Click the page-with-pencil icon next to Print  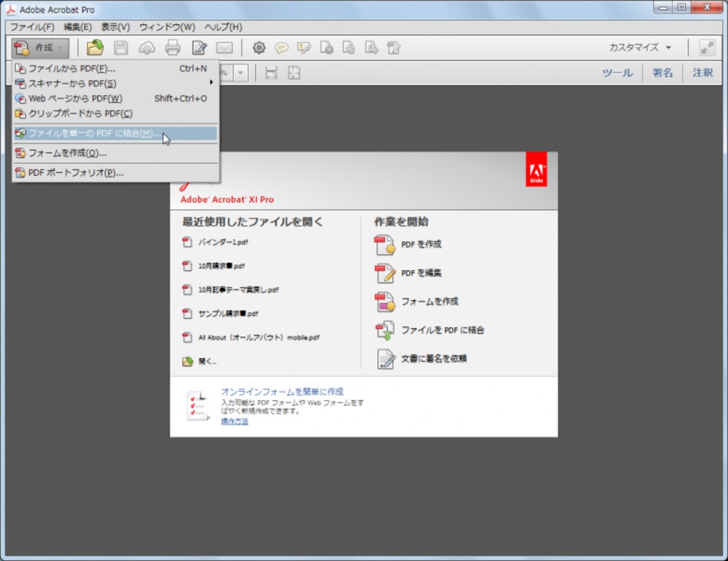[x=200, y=47]
